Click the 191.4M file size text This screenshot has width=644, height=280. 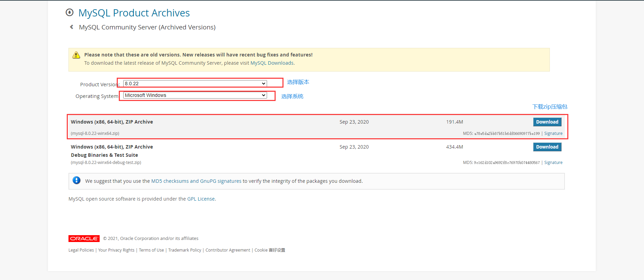coord(454,122)
